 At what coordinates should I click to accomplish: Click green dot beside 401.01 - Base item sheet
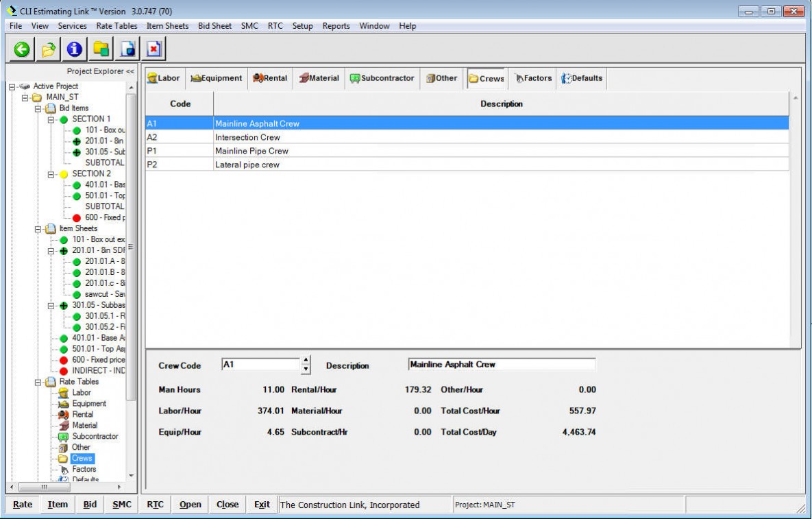point(64,338)
